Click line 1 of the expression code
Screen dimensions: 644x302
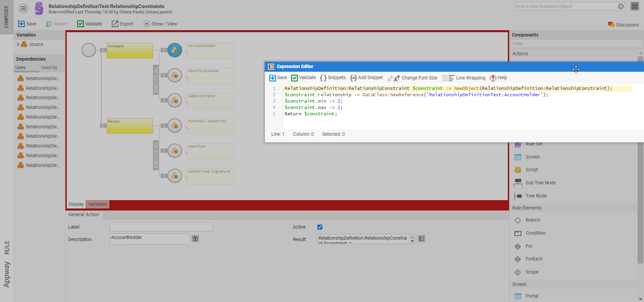tap(448, 88)
